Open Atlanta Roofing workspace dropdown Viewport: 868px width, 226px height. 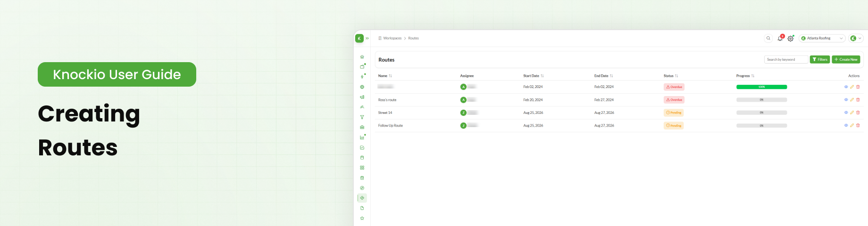822,38
